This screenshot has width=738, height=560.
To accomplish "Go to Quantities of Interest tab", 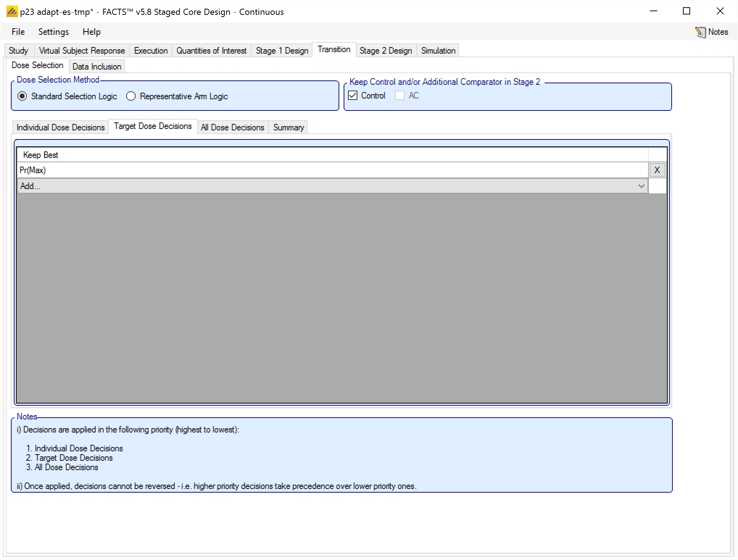I will (211, 51).
